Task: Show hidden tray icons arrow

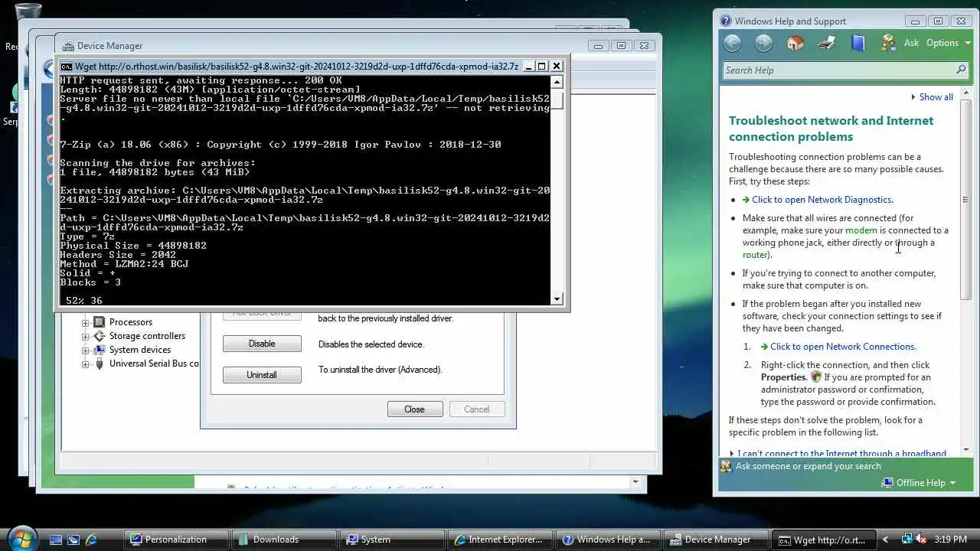Action: (x=886, y=540)
